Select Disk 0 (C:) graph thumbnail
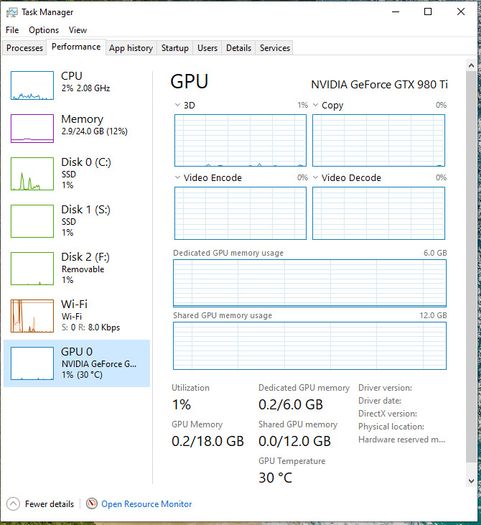Image resolution: width=481 pixels, height=525 pixels. click(32, 174)
